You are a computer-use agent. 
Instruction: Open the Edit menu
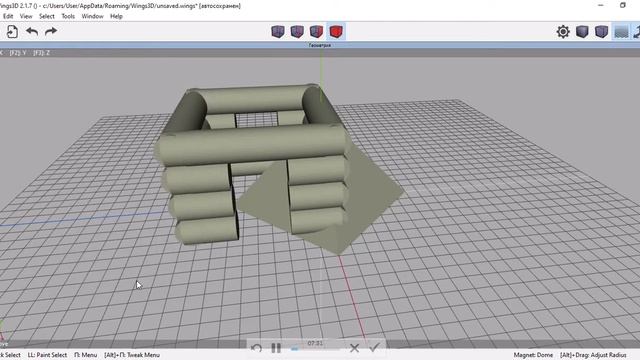click(x=8, y=16)
